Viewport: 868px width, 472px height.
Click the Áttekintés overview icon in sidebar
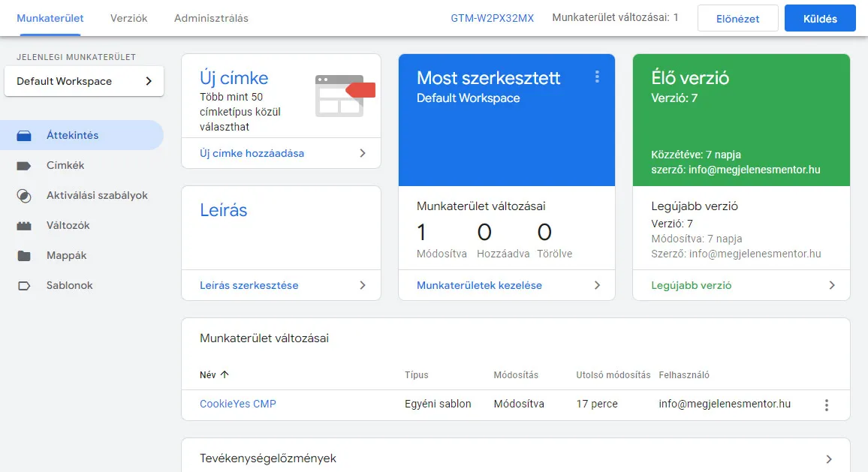[x=24, y=136]
